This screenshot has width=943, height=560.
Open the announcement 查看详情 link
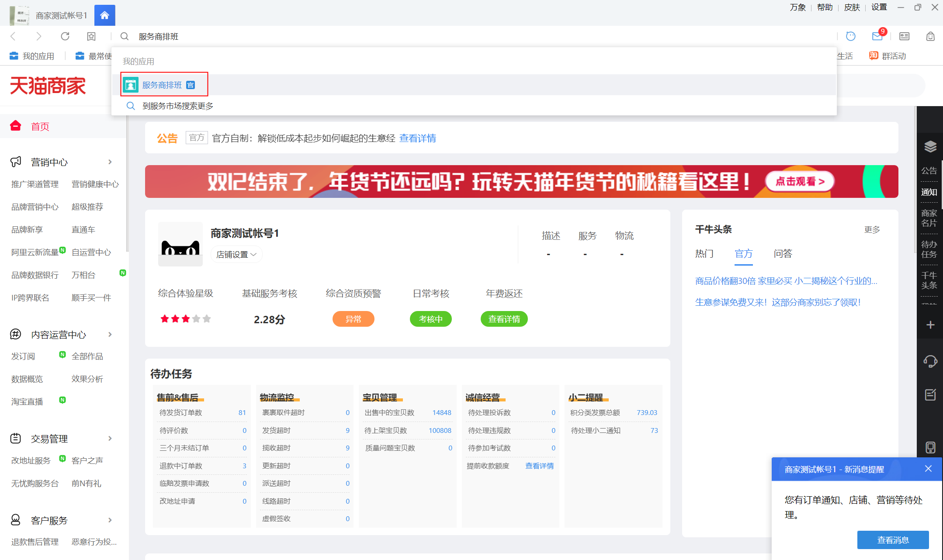coord(418,138)
